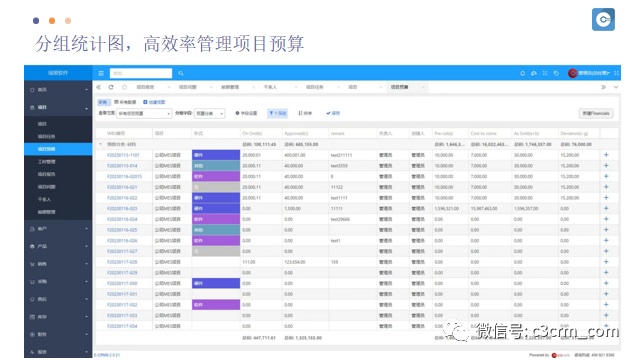Click the magnifier search icon in top bar
The image size is (640, 360).
[x=181, y=73]
